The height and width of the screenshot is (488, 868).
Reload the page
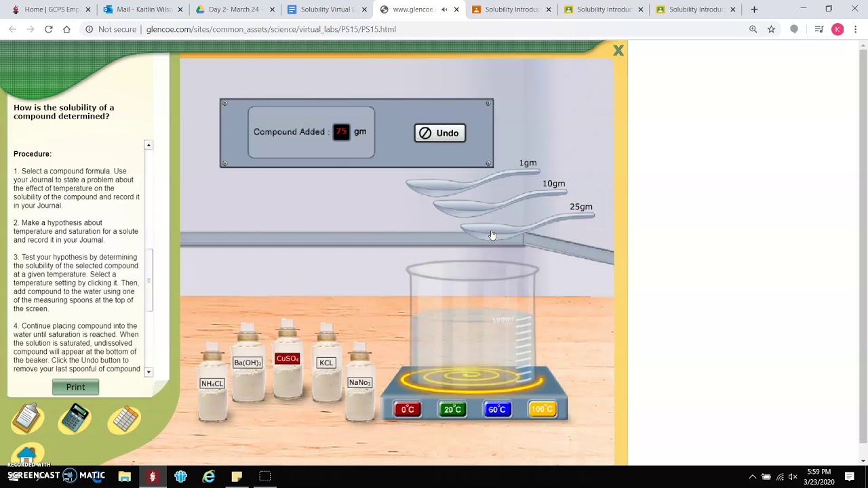click(49, 29)
